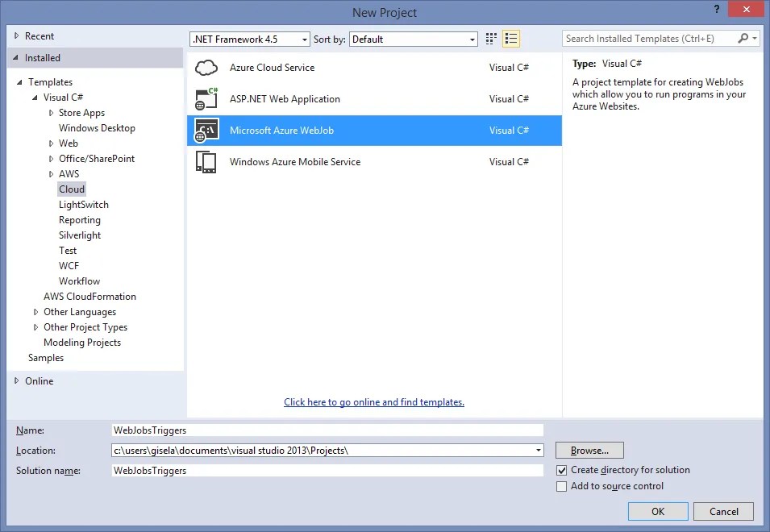Select AWS CloudFormation in the tree

pyautogui.click(x=89, y=297)
